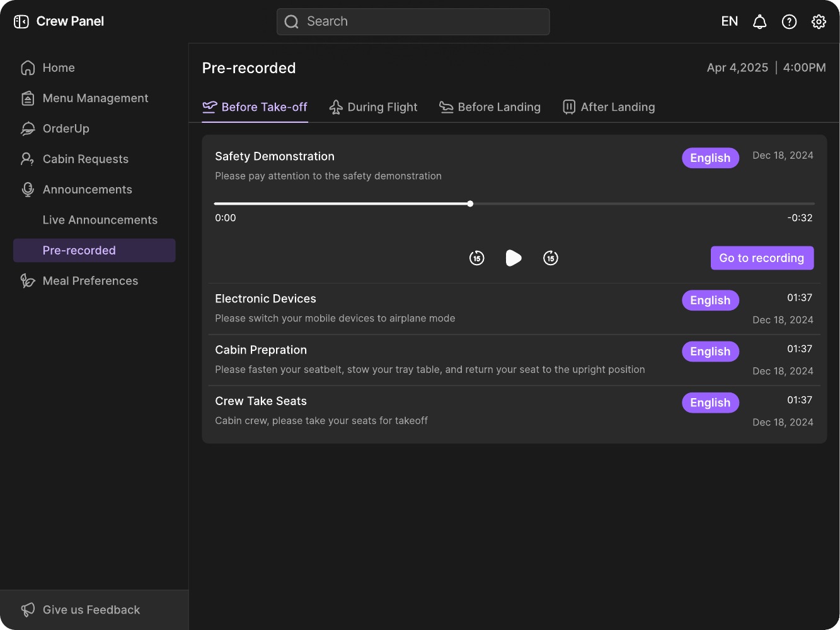This screenshot has width=840, height=630.
Task: Click the Go to recording button
Action: click(762, 258)
